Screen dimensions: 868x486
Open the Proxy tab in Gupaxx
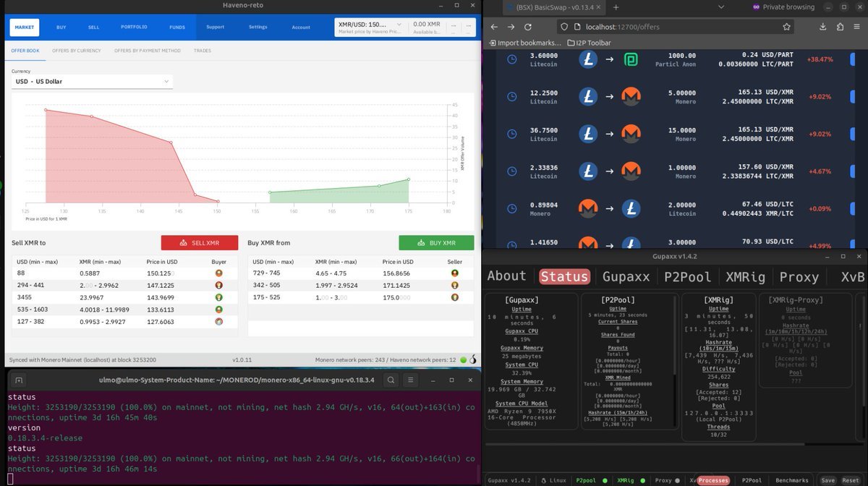799,276
